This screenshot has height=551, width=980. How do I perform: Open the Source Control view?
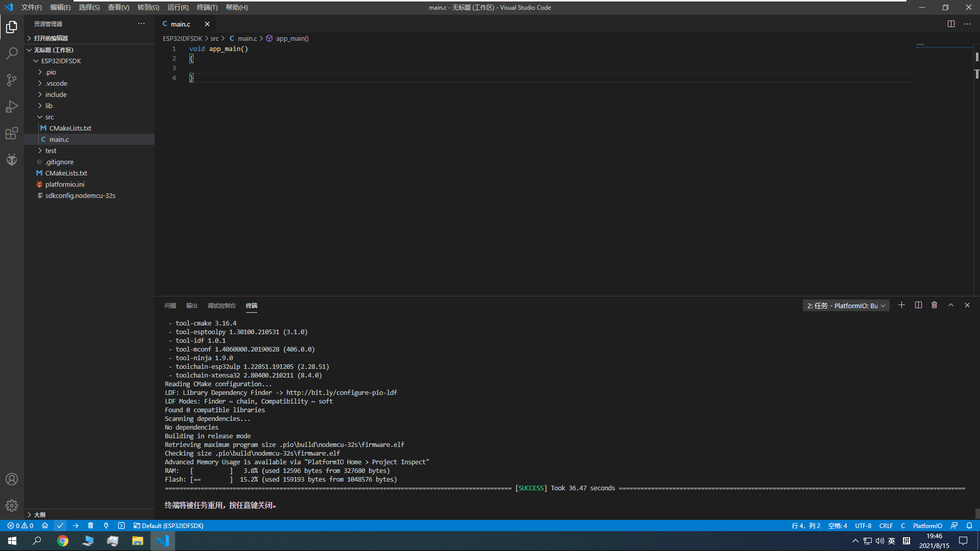pos(12,80)
